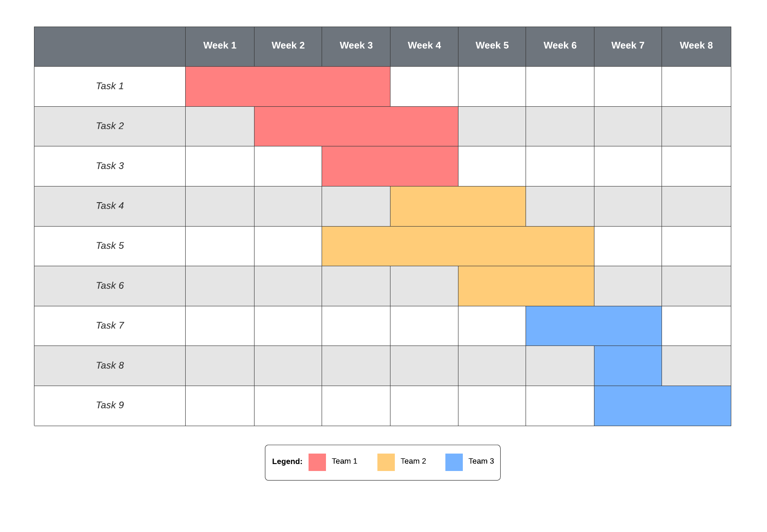This screenshot has width=767, height=532.
Task: Click the Legend label text
Action: tap(287, 461)
